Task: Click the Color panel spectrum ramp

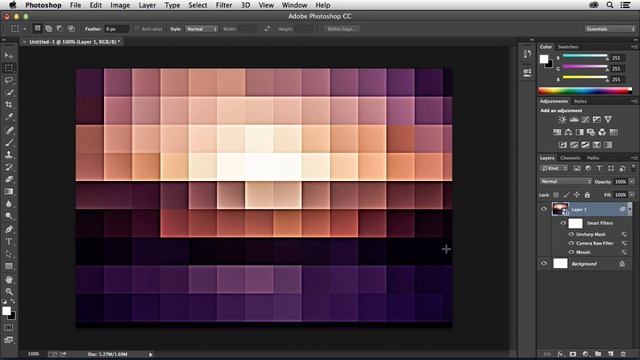Action: (x=585, y=91)
